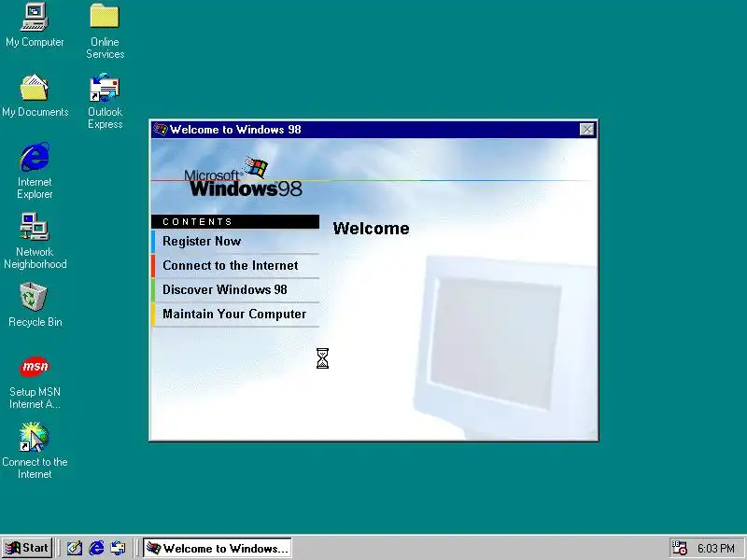747x560 pixels.
Task: Click the Welcome to Windows 98 title bar
Action: pyautogui.click(x=373, y=130)
